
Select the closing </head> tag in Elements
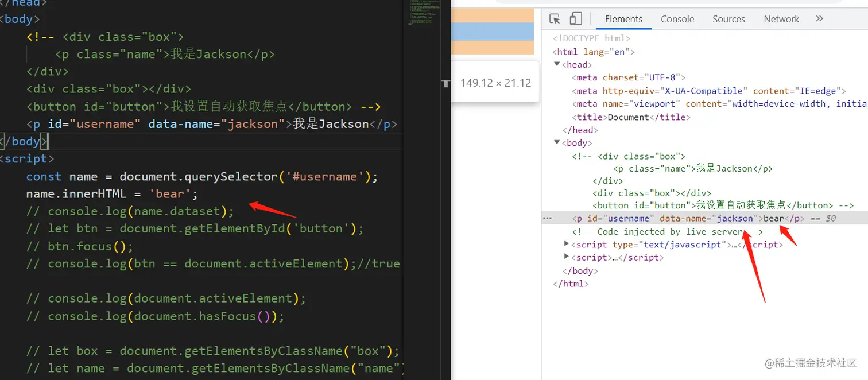pyautogui.click(x=581, y=130)
